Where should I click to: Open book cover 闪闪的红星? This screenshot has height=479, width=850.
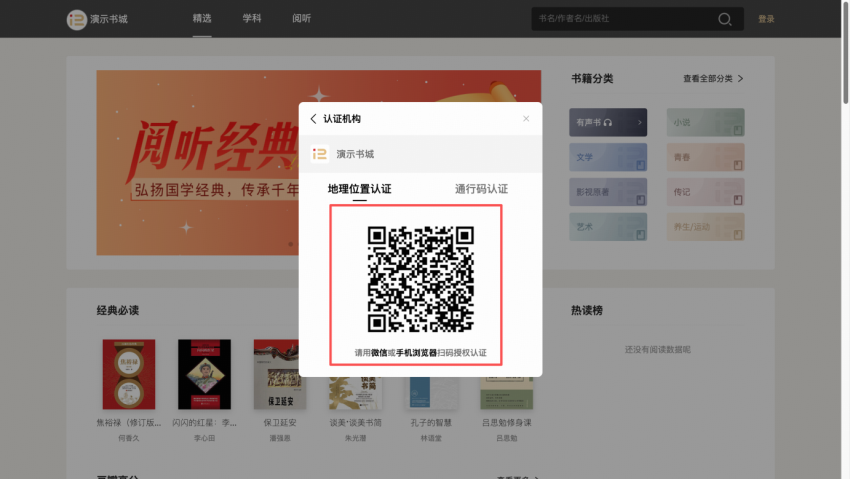click(204, 374)
